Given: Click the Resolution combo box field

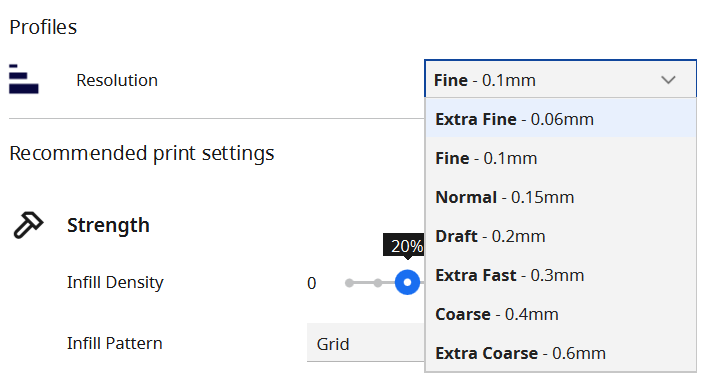Looking at the screenshot, I should pyautogui.click(x=560, y=79).
